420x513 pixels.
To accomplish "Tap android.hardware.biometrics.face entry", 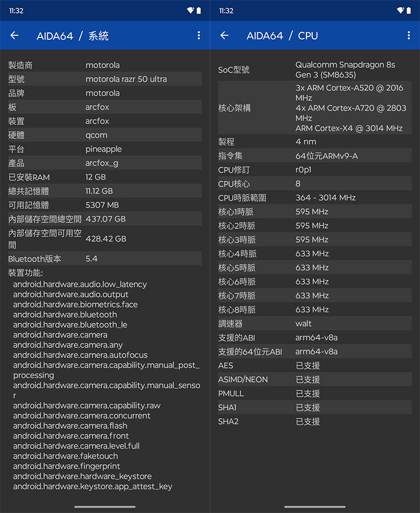I will [75, 304].
